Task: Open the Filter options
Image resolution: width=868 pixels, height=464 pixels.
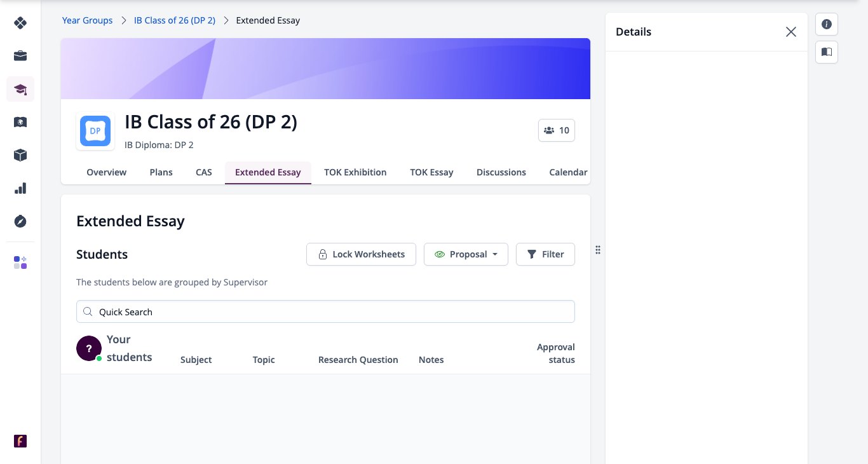Action: [545, 254]
